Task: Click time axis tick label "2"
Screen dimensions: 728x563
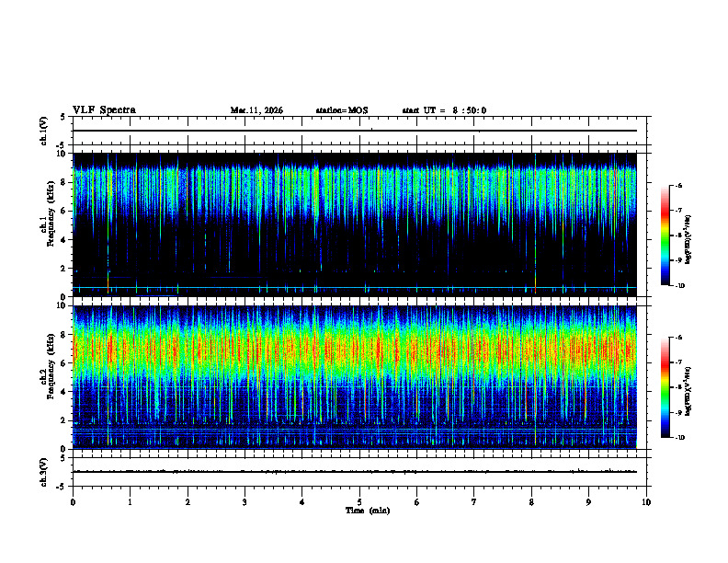Action: pos(188,502)
